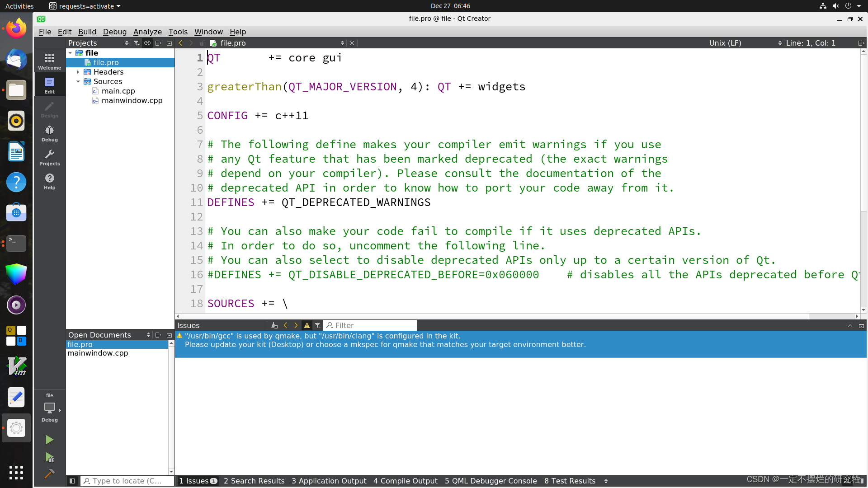The width and height of the screenshot is (868, 488).
Task: Switch to Compile Output tab
Action: click(x=405, y=481)
